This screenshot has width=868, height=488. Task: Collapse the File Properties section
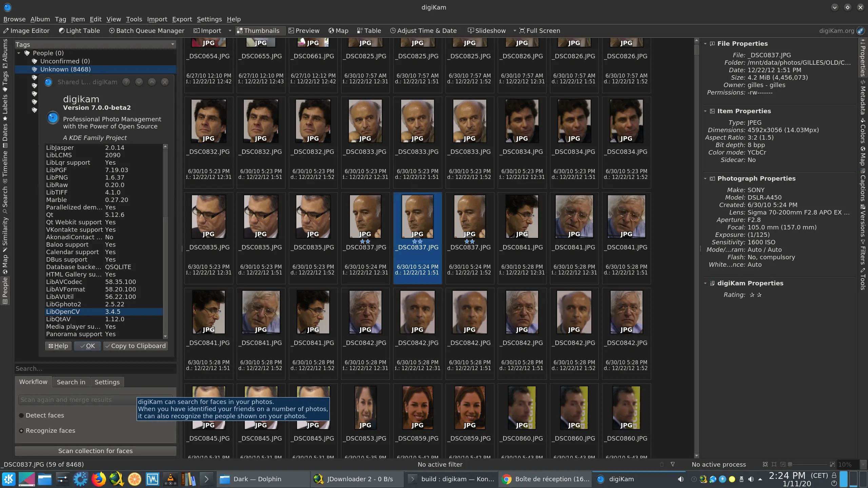point(705,44)
